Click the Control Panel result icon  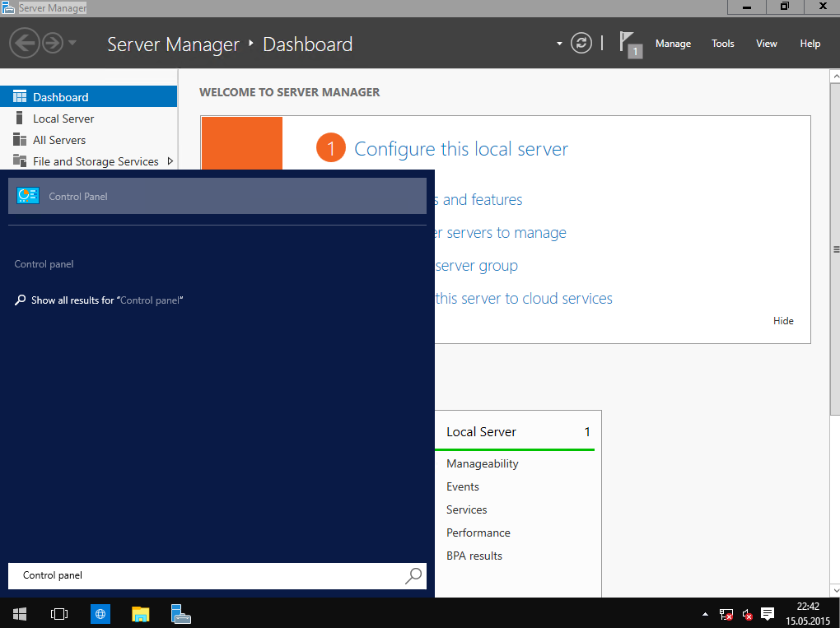(x=28, y=196)
